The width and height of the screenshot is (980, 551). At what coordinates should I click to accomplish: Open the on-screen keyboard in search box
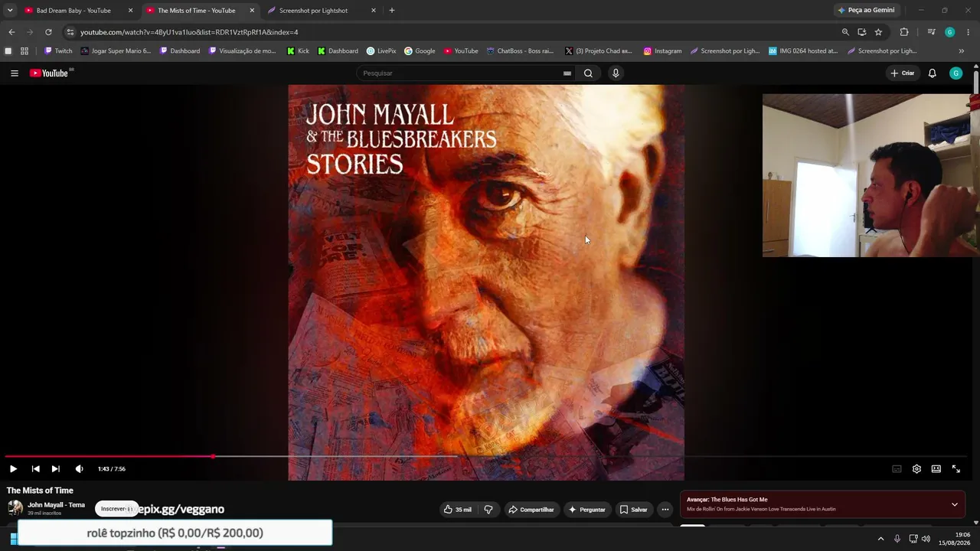tap(567, 73)
